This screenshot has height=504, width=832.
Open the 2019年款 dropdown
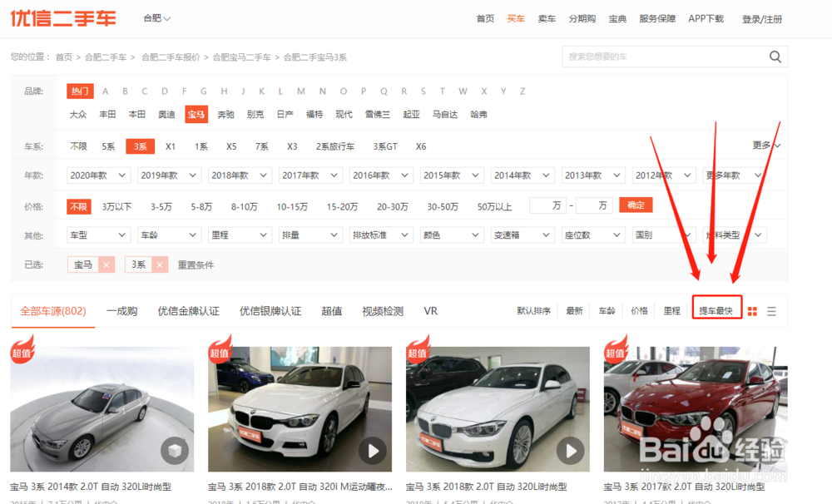pos(169,175)
